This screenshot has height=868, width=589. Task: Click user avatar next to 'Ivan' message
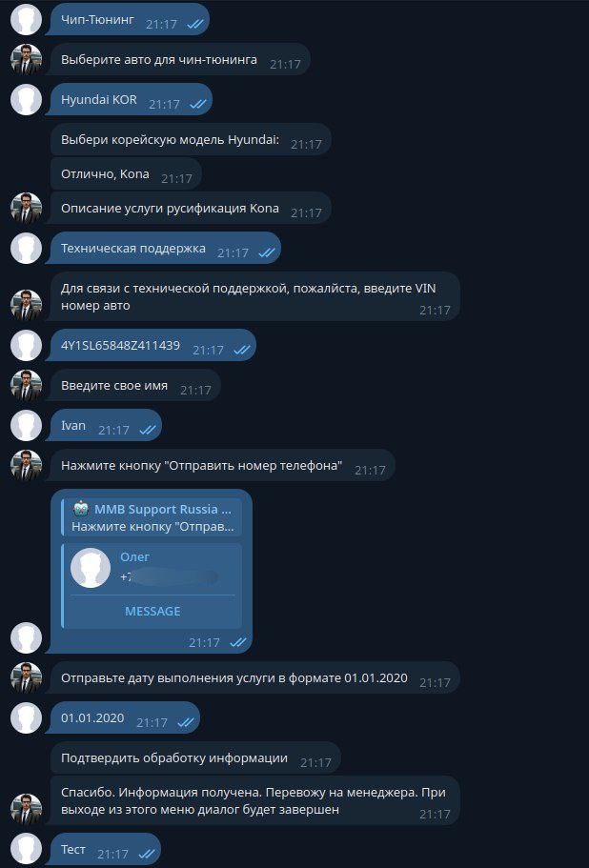pyautogui.click(x=26, y=425)
